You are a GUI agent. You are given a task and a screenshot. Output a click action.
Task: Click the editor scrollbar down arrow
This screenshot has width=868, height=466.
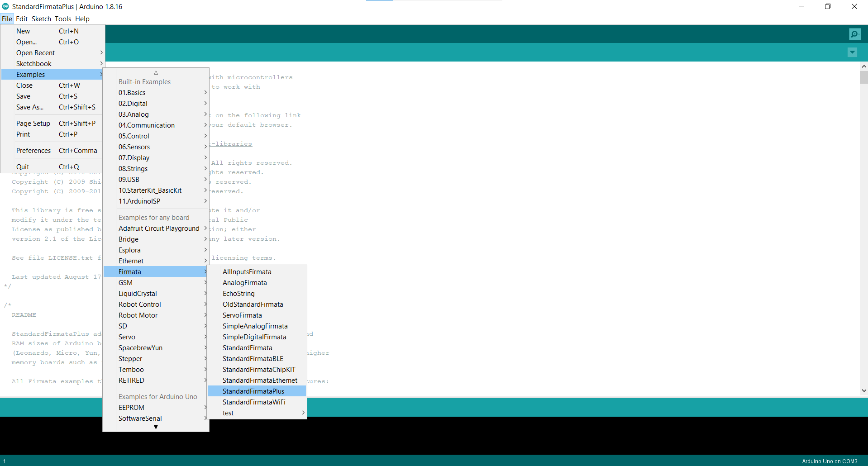tap(863, 390)
